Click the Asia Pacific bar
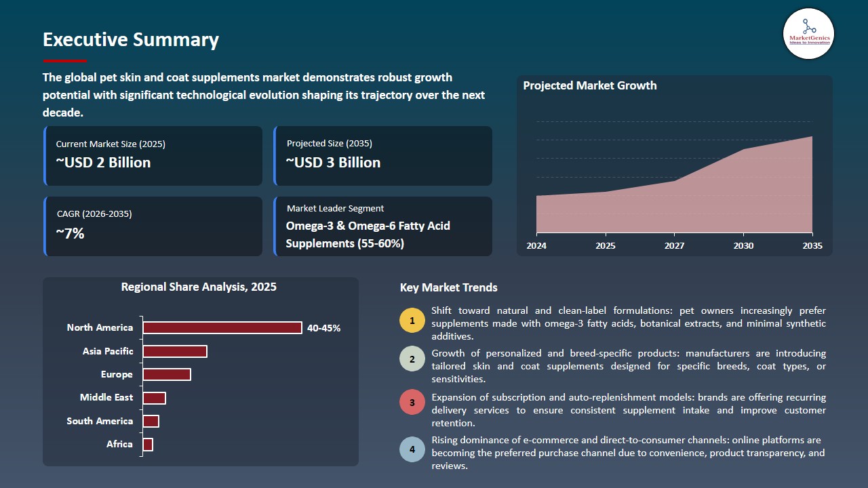Viewport: 868px width, 488px height. [174, 351]
